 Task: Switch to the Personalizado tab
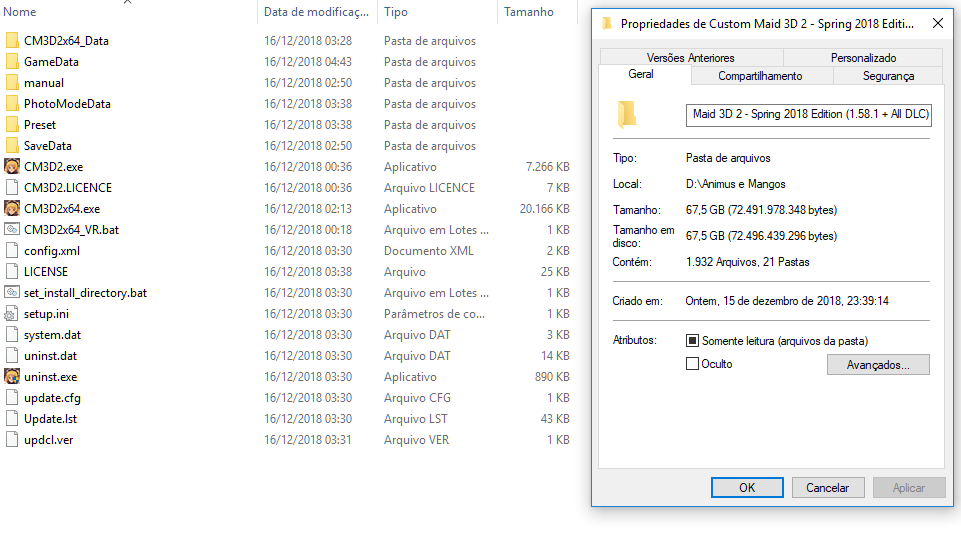(863, 58)
